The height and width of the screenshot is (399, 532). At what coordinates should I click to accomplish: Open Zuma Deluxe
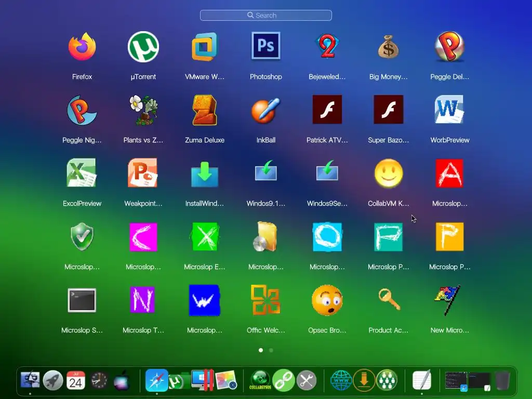pyautogui.click(x=205, y=110)
